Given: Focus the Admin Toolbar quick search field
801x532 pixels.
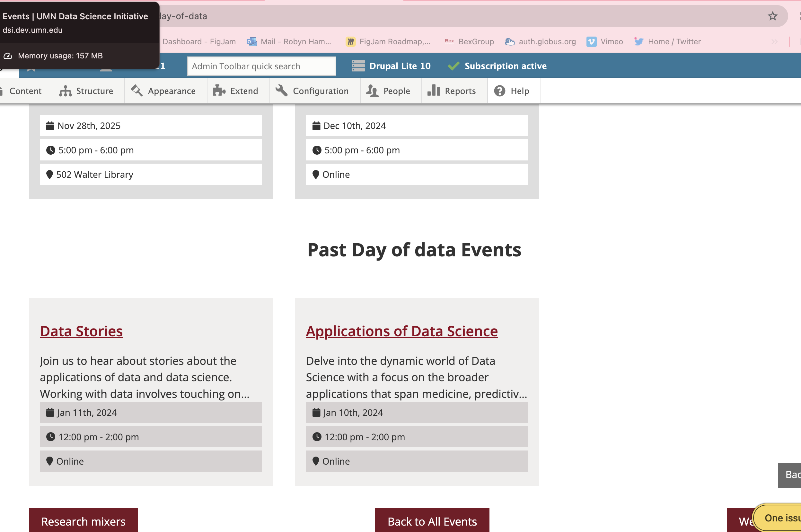Looking at the screenshot, I should coord(261,66).
